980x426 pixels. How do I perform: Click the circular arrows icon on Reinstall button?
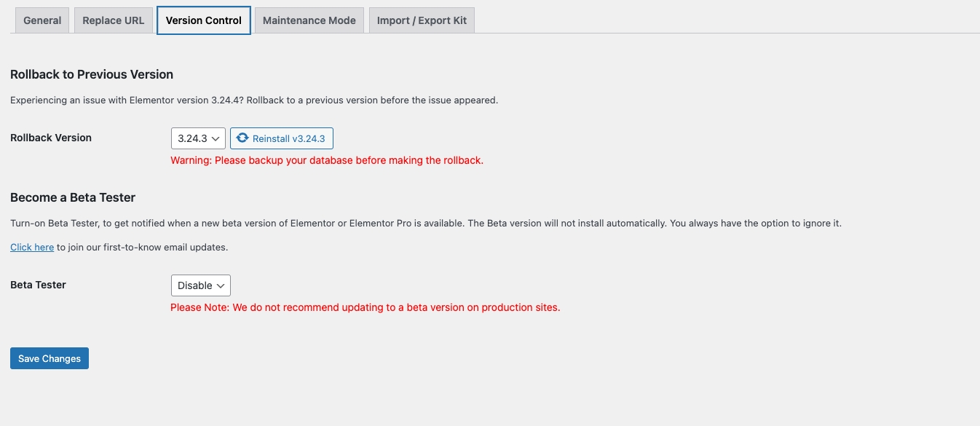tap(242, 138)
